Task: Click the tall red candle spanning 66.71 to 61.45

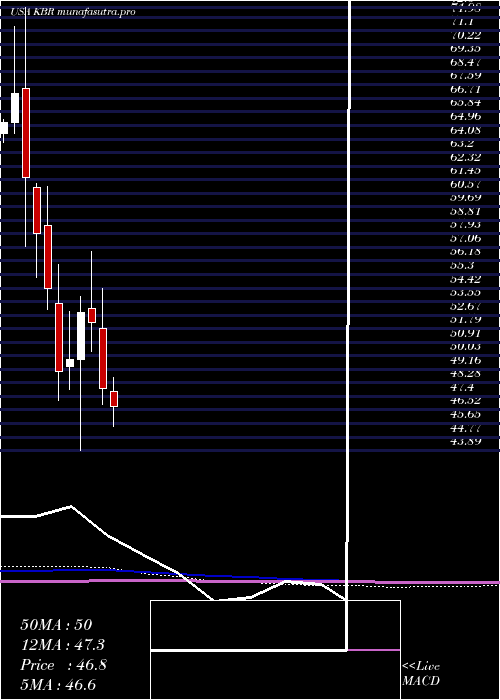Action: point(26,133)
